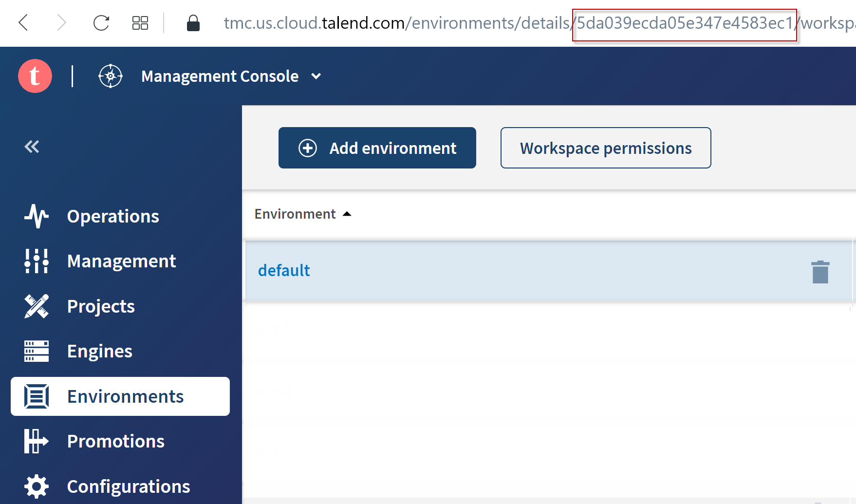This screenshot has width=856, height=504.
Task: Toggle the Environment column sort order
Action: tap(346, 213)
